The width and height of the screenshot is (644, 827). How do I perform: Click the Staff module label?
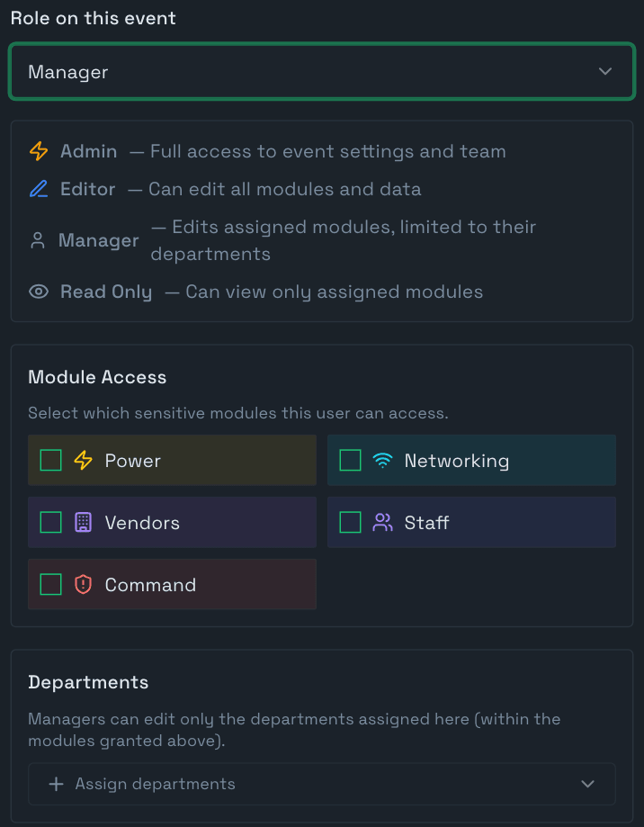(426, 523)
